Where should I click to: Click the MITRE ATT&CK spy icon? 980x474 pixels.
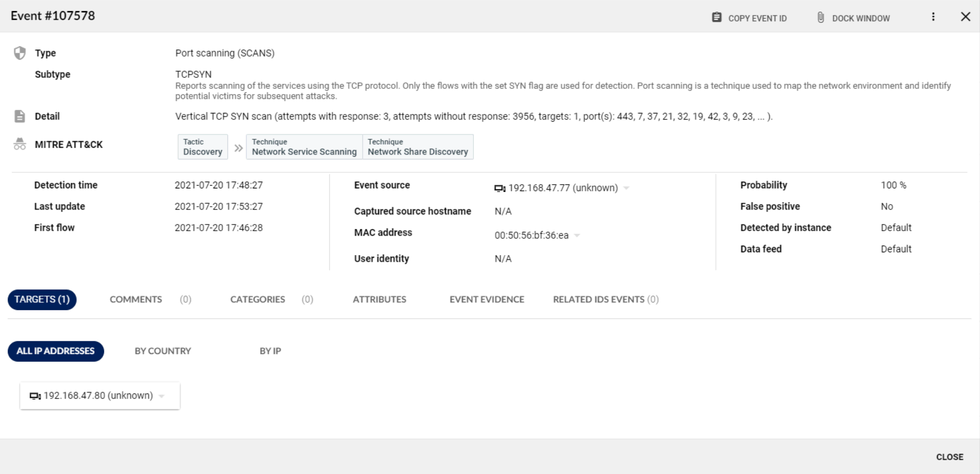click(19, 144)
